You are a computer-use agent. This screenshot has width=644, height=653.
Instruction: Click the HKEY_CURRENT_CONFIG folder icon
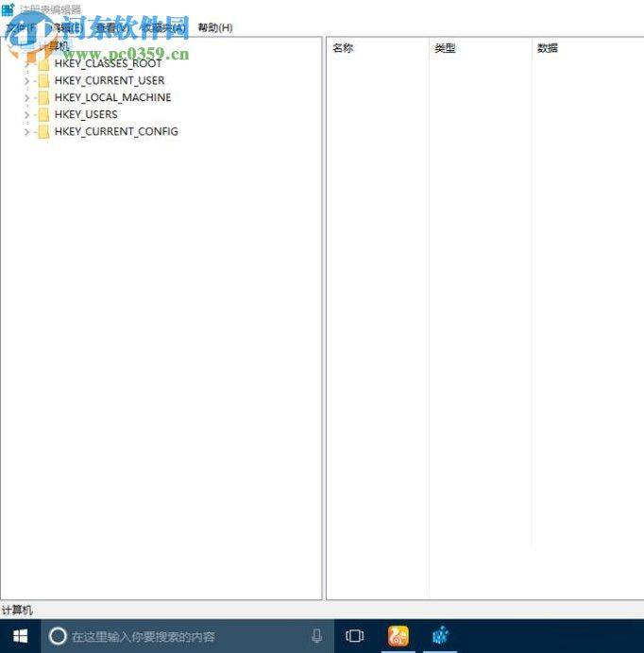click(x=43, y=132)
